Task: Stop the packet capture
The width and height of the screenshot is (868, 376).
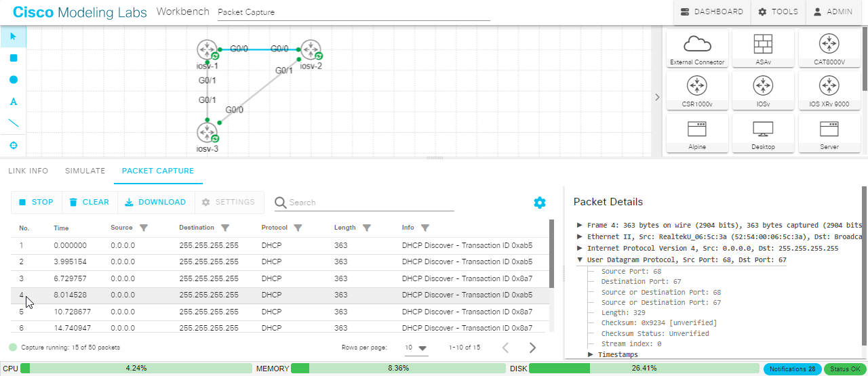Action: click(x=36, y=202)
